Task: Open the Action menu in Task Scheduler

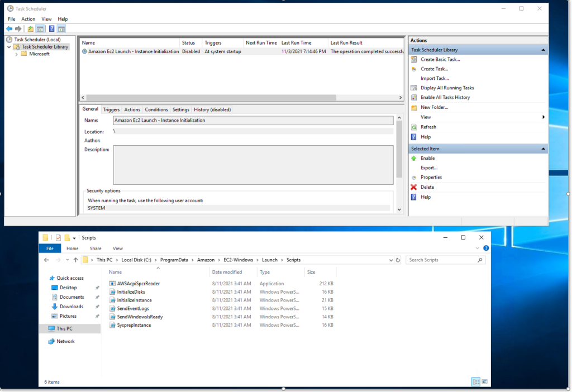Action: click(28, 18)
